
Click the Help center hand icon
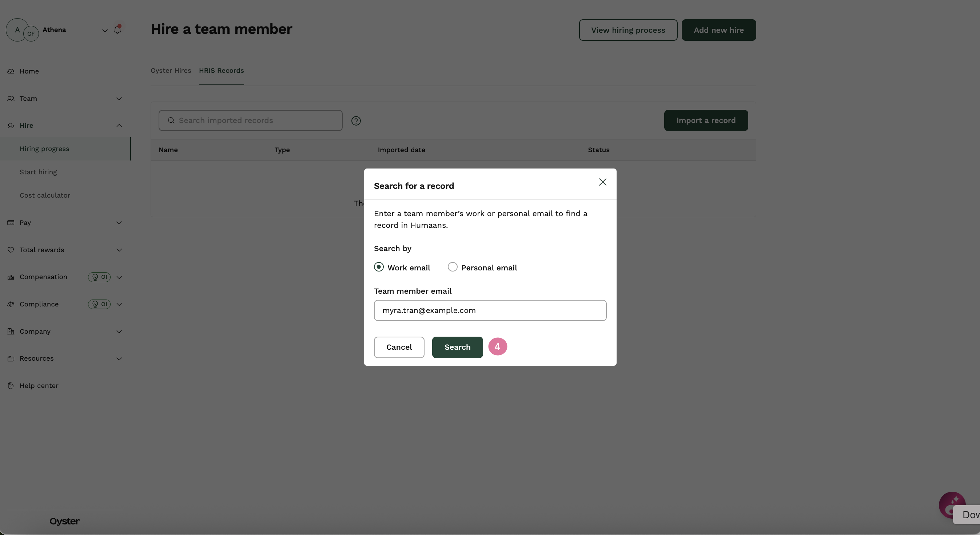[11, 385]
